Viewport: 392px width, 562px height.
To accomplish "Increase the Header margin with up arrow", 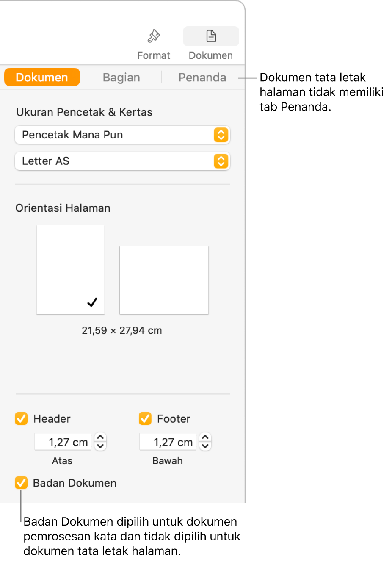I will [100, 437].
